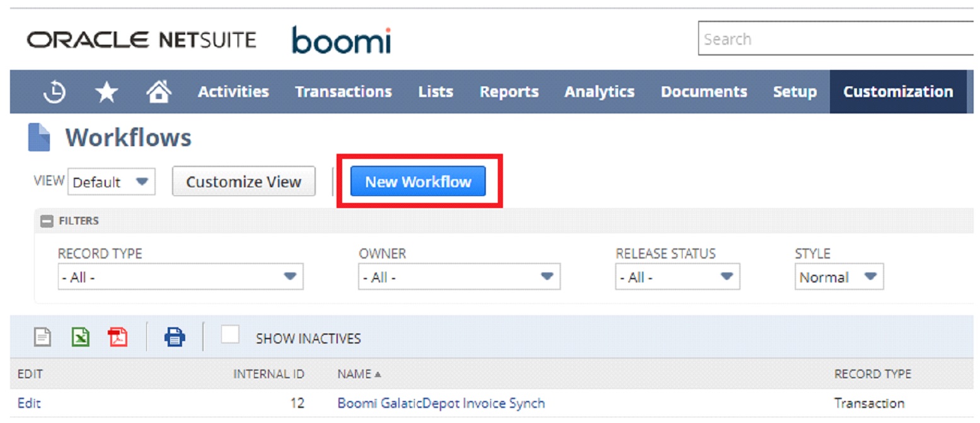Click the New Workflow button

coord(417,181)
